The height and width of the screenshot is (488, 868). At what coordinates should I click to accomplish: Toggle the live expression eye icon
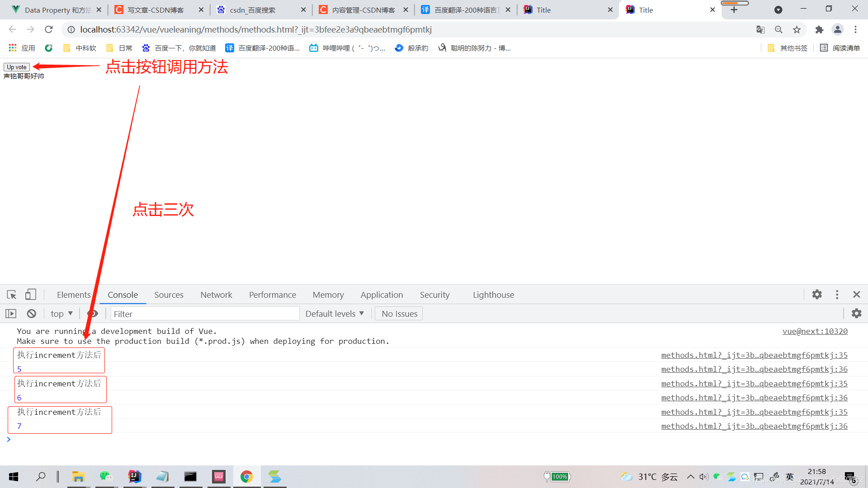pyautogui.click(x=93, y=314)
